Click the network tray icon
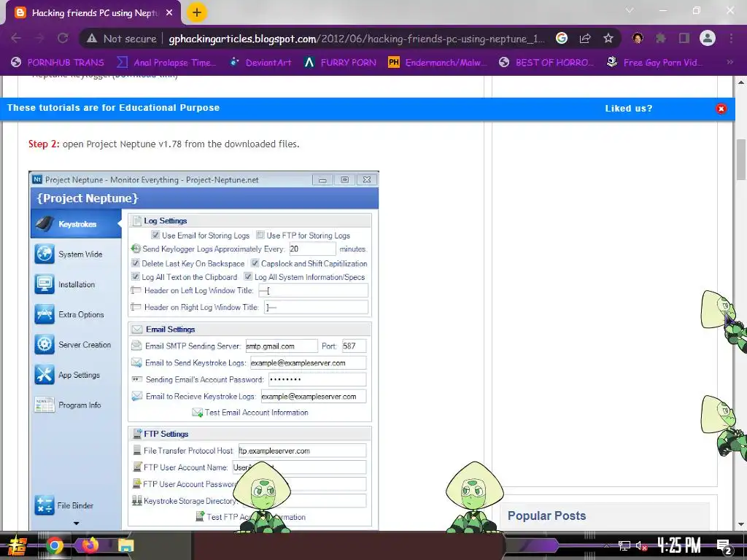The image size is (747, 560). click(624, 545)
